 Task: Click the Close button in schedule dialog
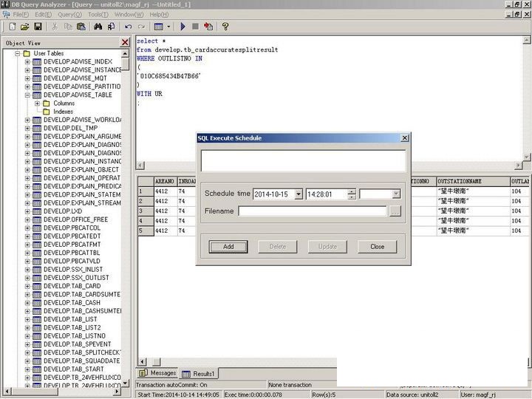click(378, 247)
